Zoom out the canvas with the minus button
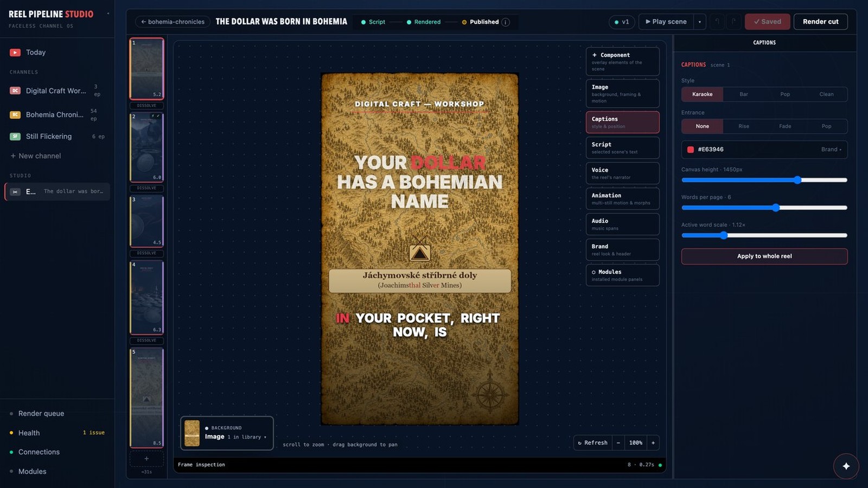Image resolution: width=868 pixels, height=488 pixels. pyautogui.click(x=618, y=443)
